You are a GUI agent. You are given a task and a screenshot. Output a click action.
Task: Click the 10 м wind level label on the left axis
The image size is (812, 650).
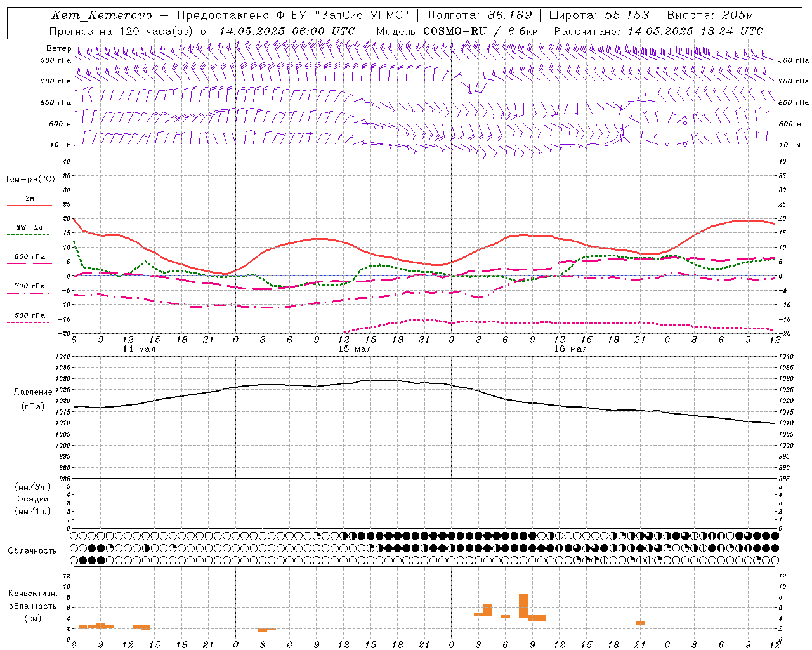[x=60, y=145]
